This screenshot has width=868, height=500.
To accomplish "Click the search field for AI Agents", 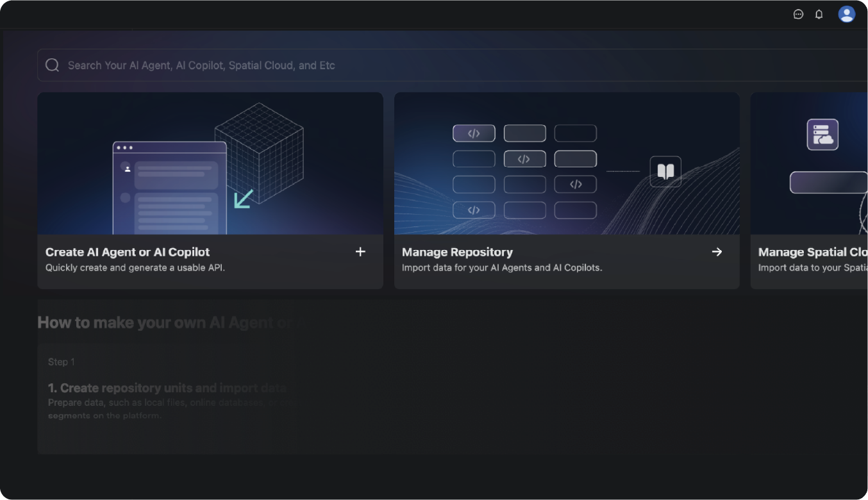I will click(453, 65).
